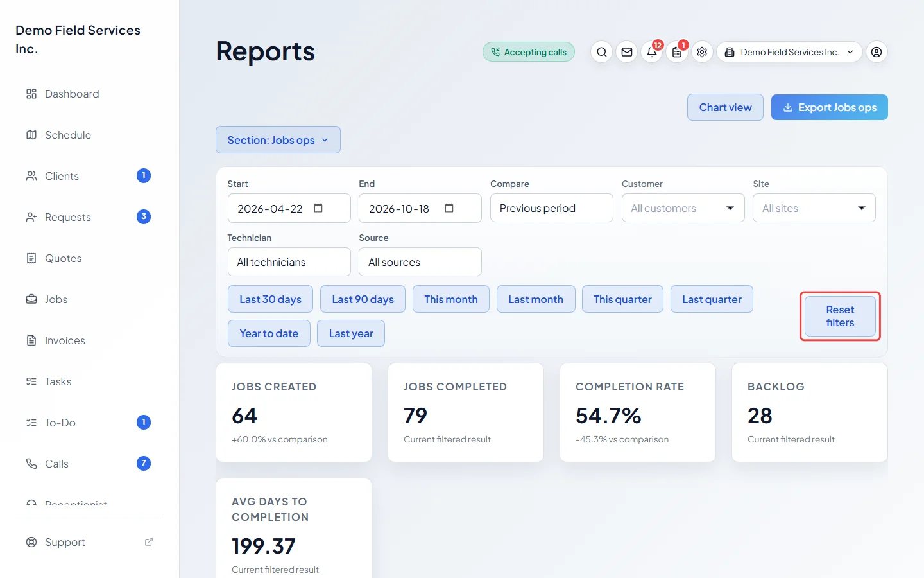Open To-Do in the sidebar
This screenshot has width=924, height=578.
pos(89,423)
